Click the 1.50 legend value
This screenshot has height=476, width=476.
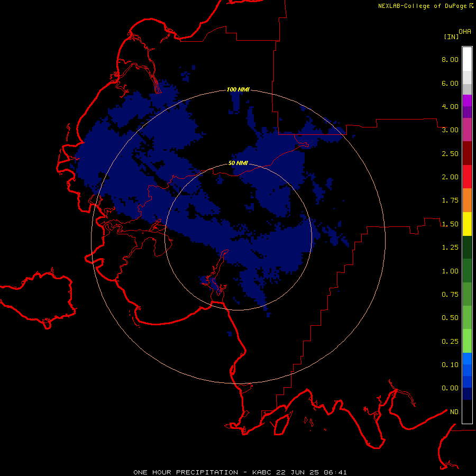[450, 224]
